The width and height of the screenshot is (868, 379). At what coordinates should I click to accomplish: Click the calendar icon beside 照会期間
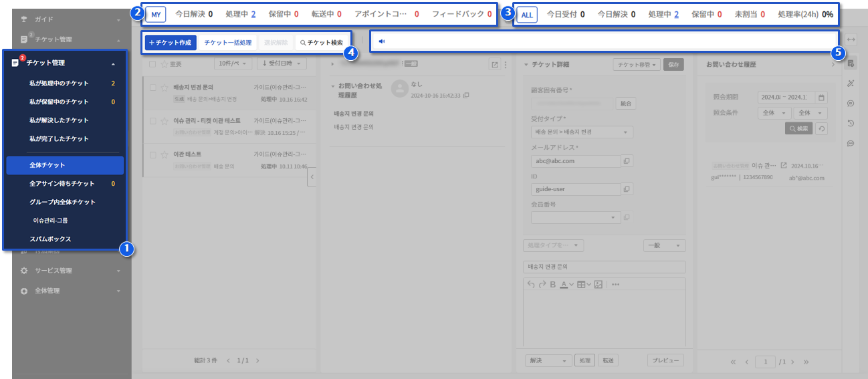pyautogui.click(x=822, y=97)
